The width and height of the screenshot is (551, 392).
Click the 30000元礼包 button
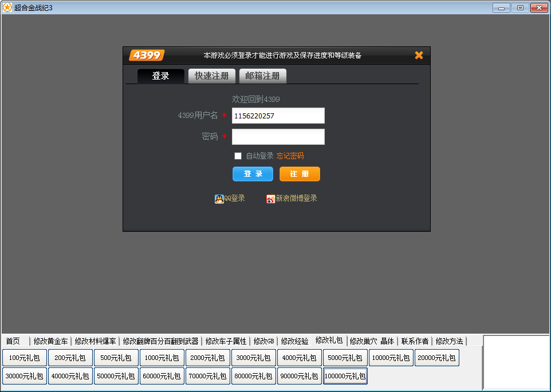point(24,376)
